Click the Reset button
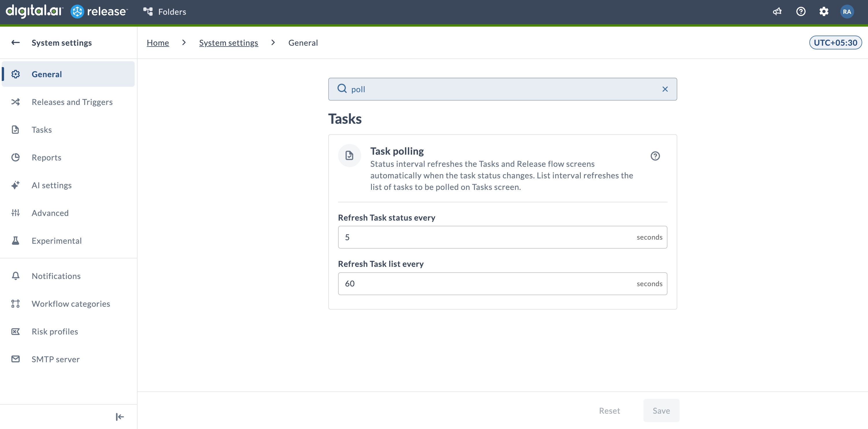The height and width of the screenshot is (429, 868). (609, 410)
